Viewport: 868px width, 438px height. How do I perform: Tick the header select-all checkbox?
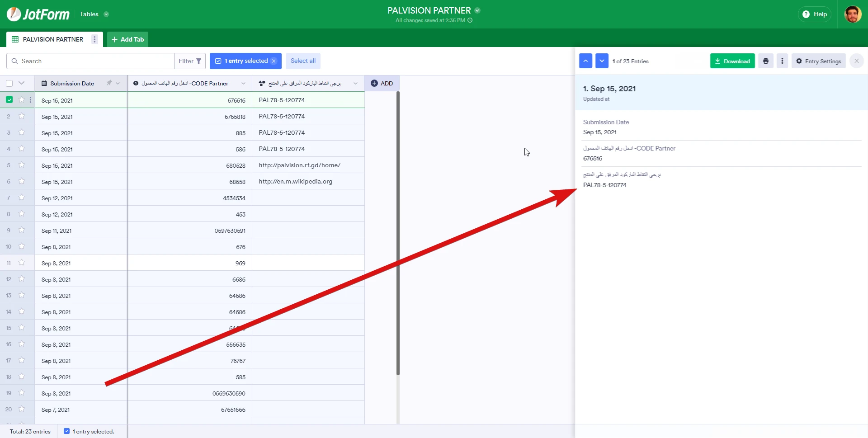coord(9,83)
